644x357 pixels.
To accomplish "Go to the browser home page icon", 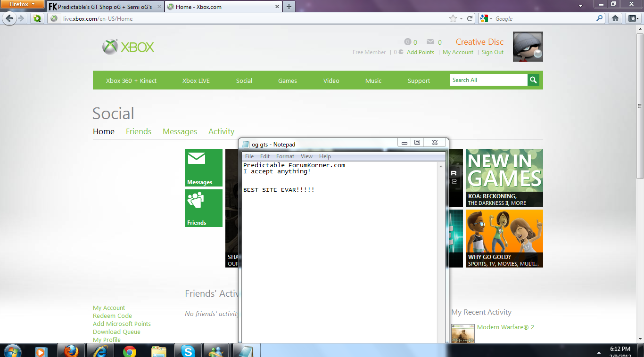I will coord(615,18).
